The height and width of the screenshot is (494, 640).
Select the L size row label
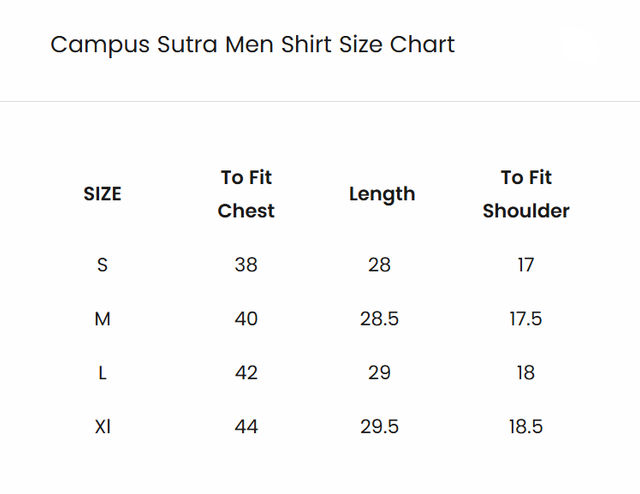(x=102, y=373)
